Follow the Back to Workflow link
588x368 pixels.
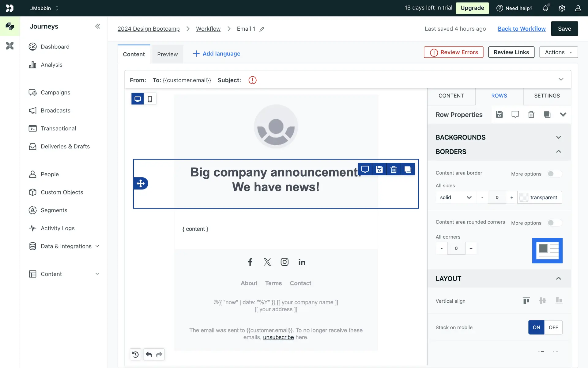(x=522, y=29)
